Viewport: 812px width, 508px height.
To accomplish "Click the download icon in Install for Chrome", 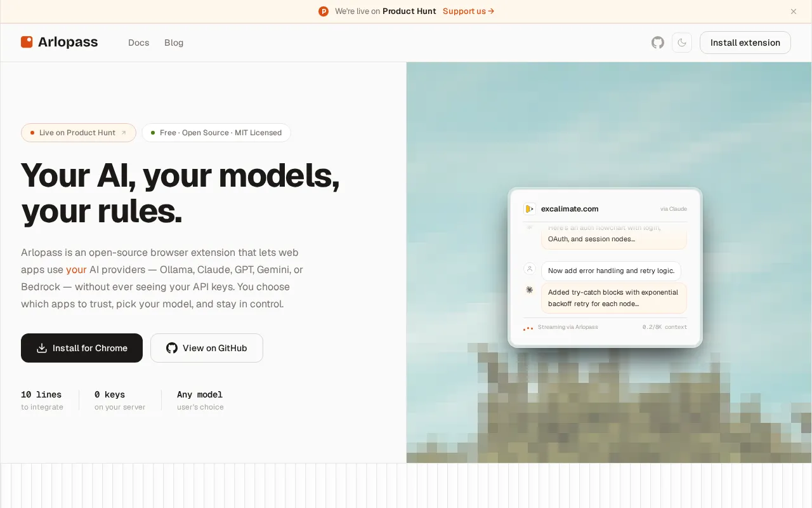I will [x=42, y=348].
